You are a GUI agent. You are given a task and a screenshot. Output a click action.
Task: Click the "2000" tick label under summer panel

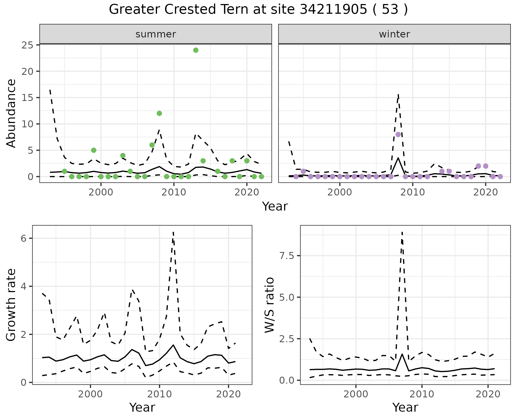click(x=101, y=192)
